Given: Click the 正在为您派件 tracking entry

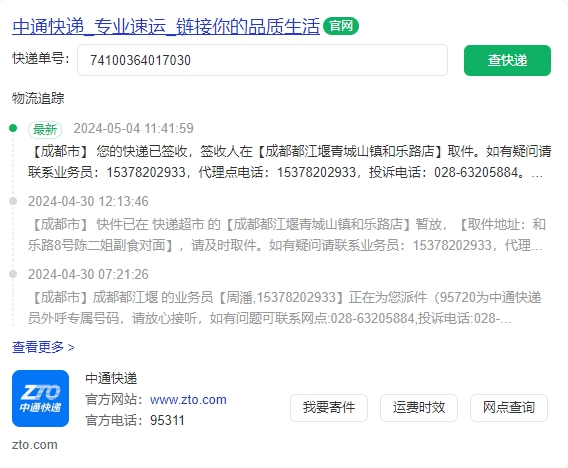Looking at the screenshot, I should (x=284, y=308).
